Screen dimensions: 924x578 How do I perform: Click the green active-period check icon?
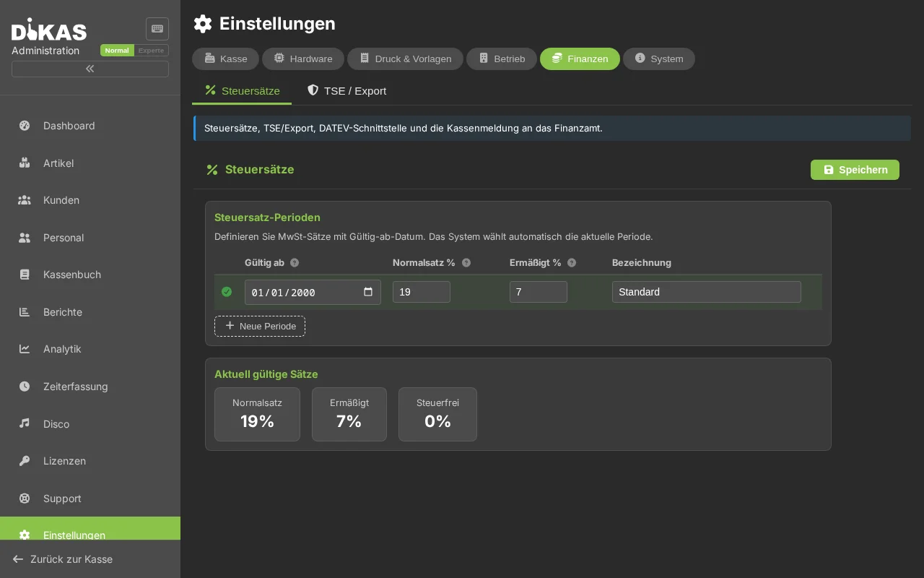[x=227, y=292]
